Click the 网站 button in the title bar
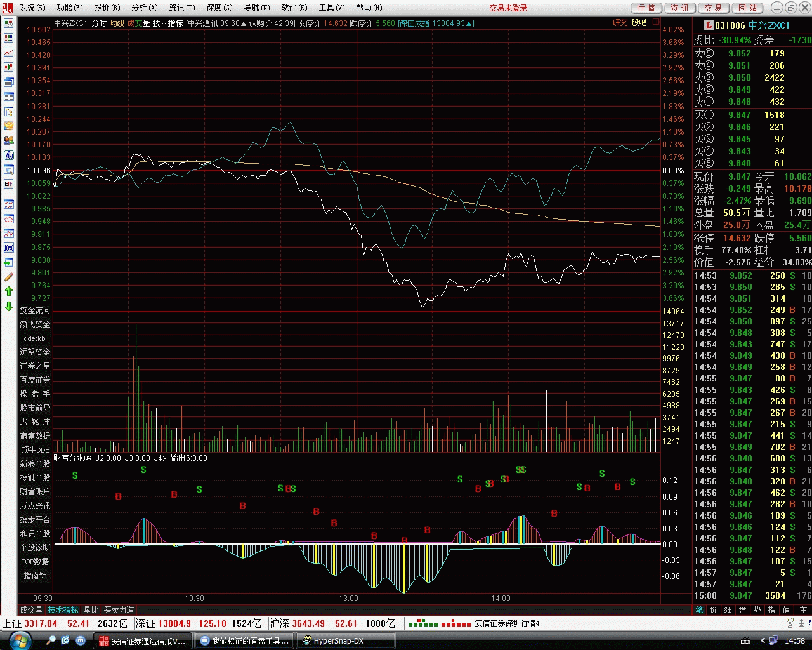 click(748, 8)
